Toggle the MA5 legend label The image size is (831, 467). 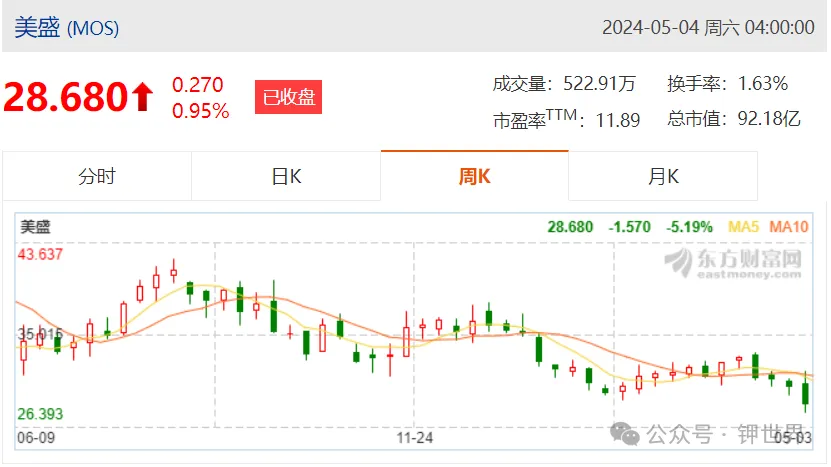[744, 227]
